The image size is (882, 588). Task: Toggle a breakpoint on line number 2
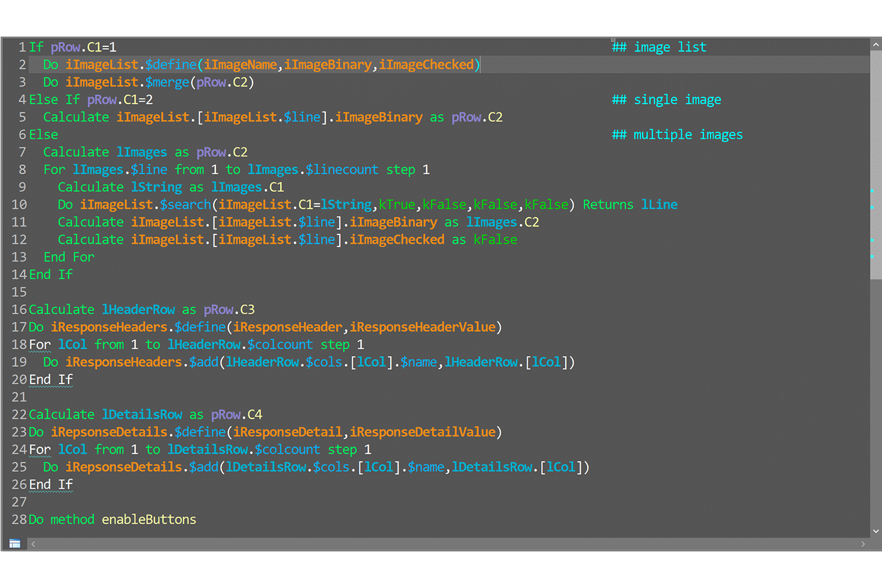(x=22, y=64)
